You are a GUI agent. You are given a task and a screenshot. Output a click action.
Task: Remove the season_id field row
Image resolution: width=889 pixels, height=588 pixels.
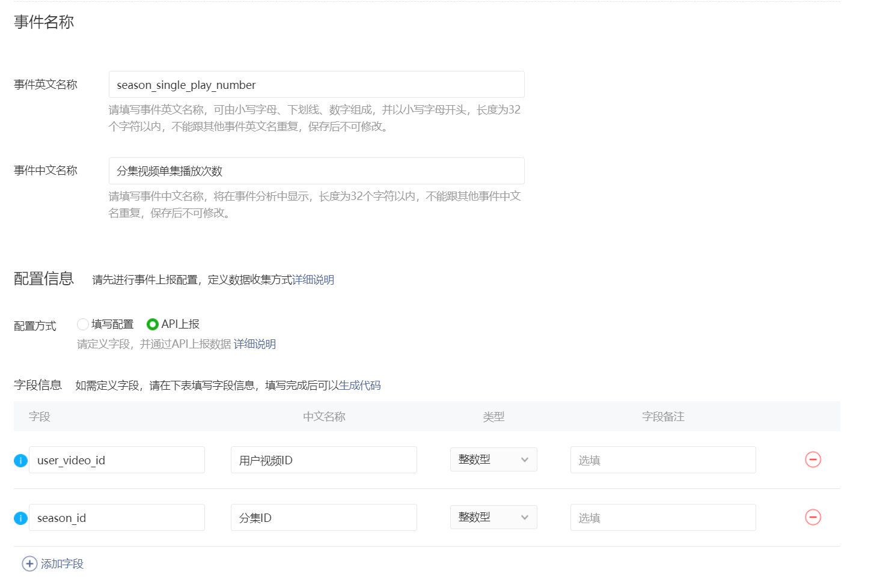813,517
